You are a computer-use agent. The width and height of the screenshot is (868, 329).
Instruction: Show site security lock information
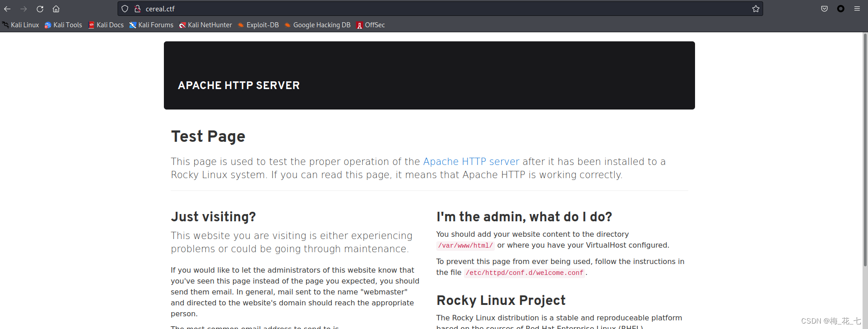coord(138,9)
